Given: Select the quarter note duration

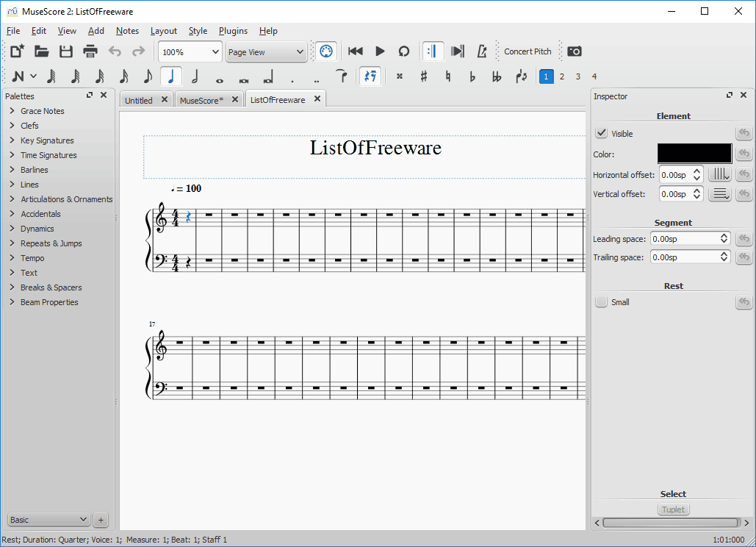Looking at the screenshot, I should [x=171, y=76].
